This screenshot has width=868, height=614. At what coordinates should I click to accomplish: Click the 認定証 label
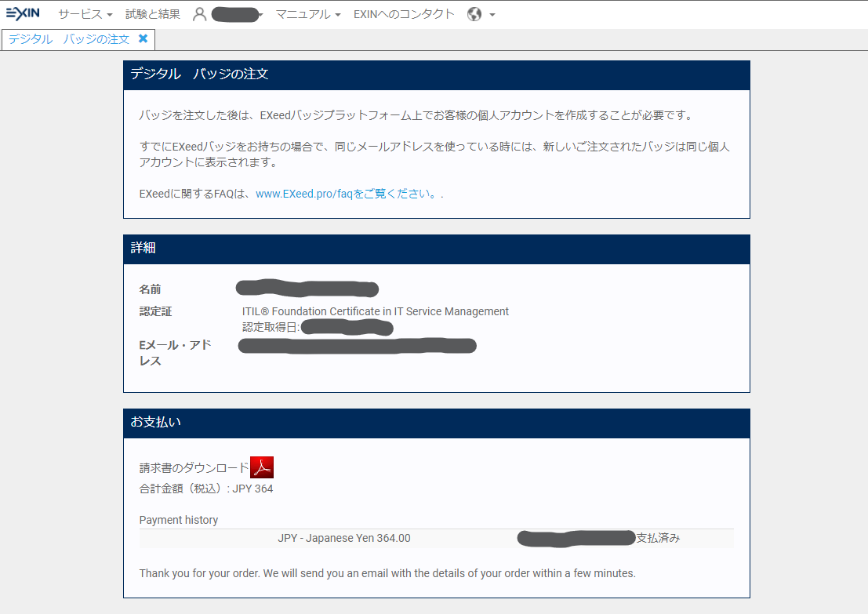coord(155,311)
